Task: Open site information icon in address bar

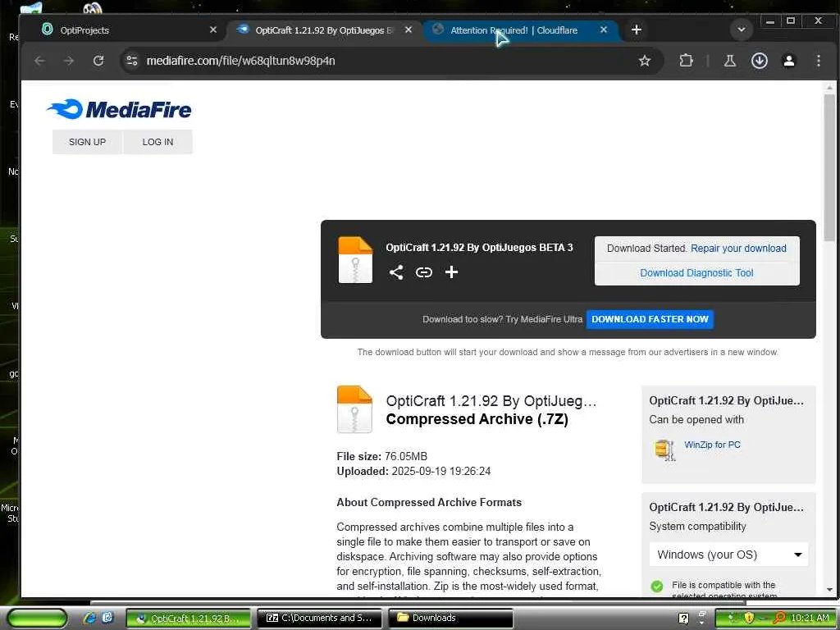Action: point(132,61)
